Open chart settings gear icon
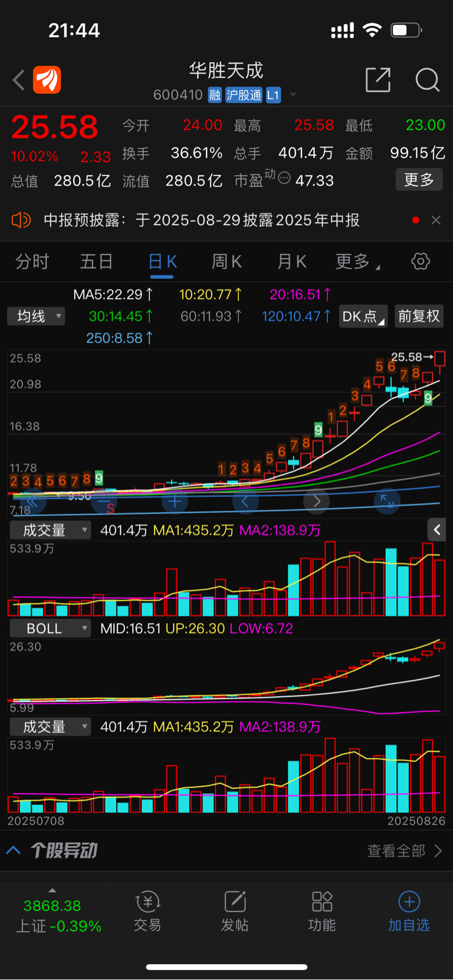Screen dimensions: 453x980 [421, 261]
